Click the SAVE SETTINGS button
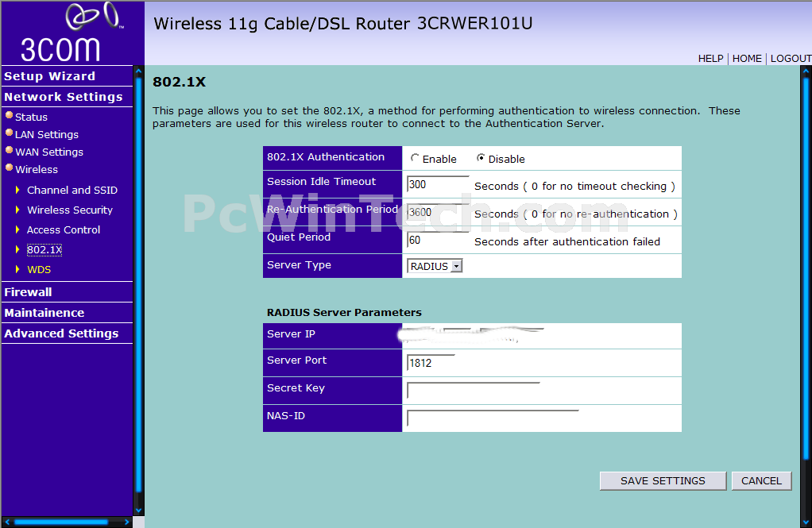 663,481
